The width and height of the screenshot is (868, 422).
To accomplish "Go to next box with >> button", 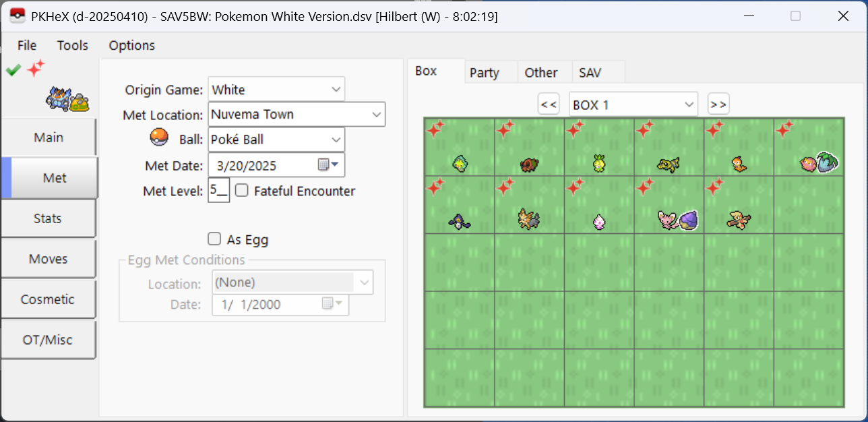I will pos(718,104).
